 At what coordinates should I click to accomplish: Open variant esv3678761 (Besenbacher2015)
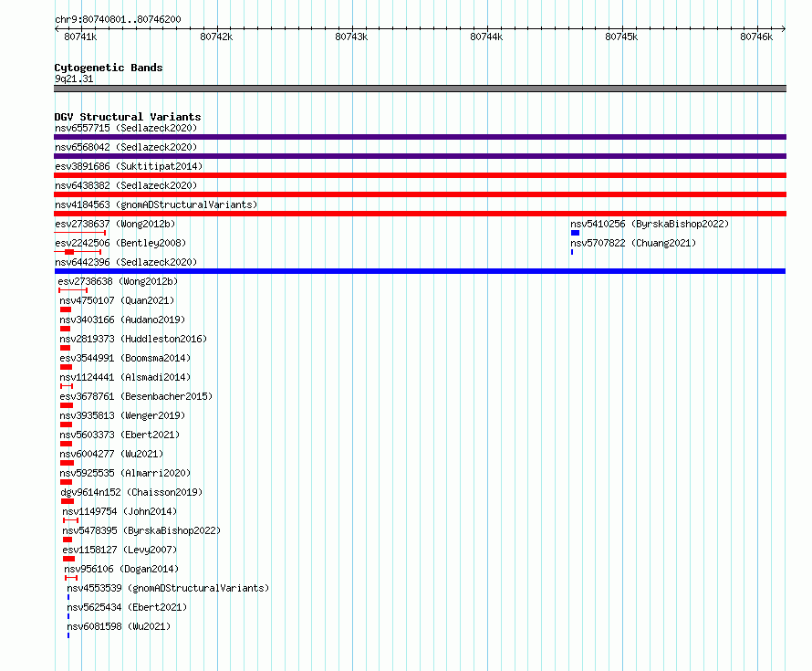pos(136,396)
